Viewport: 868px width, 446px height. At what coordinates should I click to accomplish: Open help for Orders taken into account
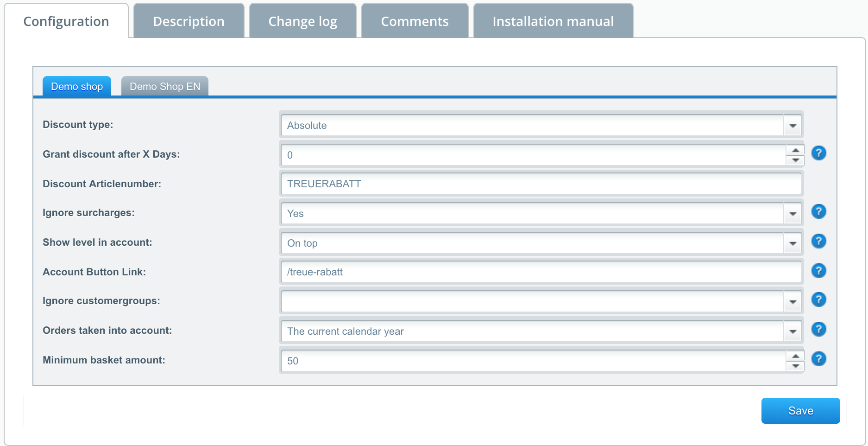818,329
